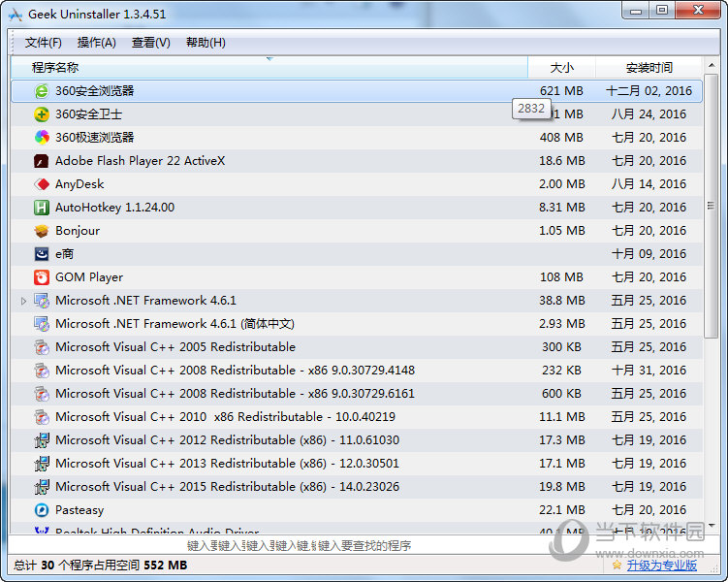This screenshot has width=728, height=582.
Task: Click the 十月 31, 2016 install date
Action: tap(649, 371)
